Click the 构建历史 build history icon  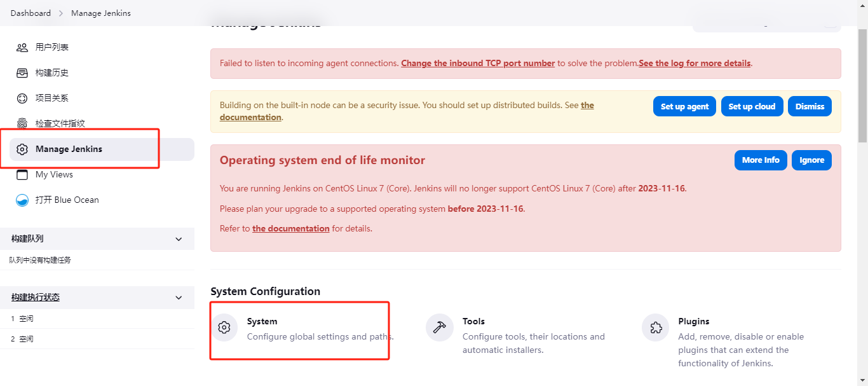point(22,72)
